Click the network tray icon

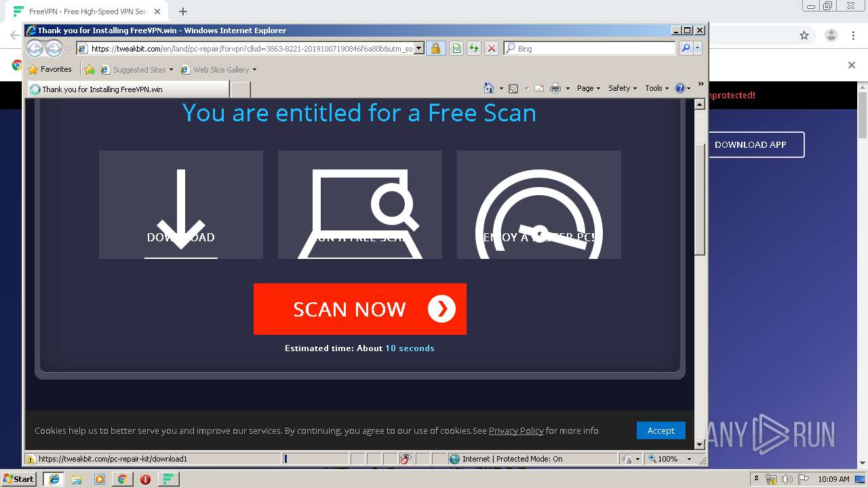(x=771, y=479)
